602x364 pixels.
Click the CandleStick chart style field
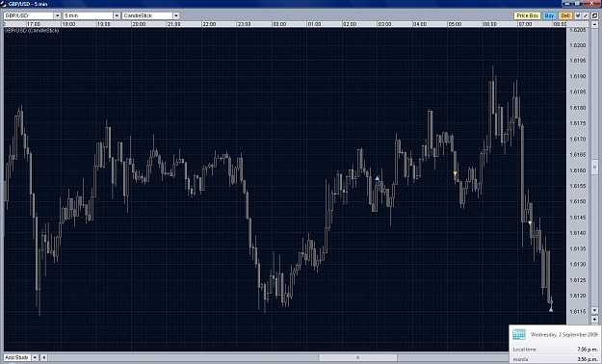[147, 15]
